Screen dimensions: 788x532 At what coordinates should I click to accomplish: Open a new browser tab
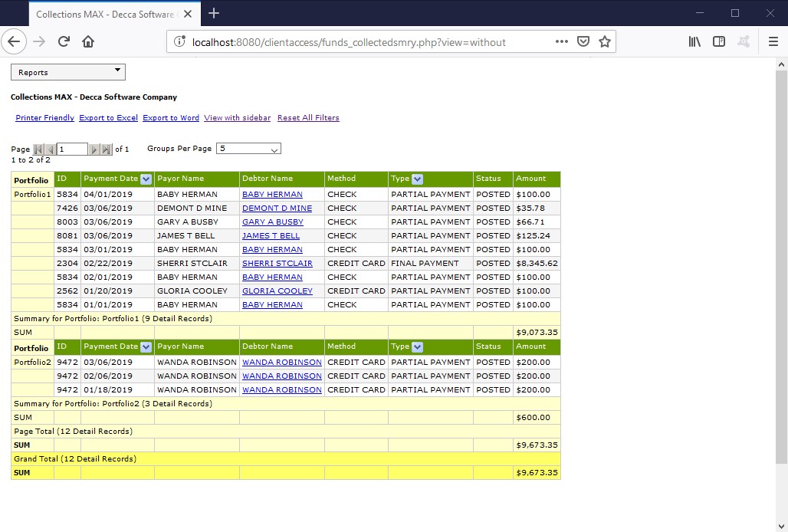(213, 13)
